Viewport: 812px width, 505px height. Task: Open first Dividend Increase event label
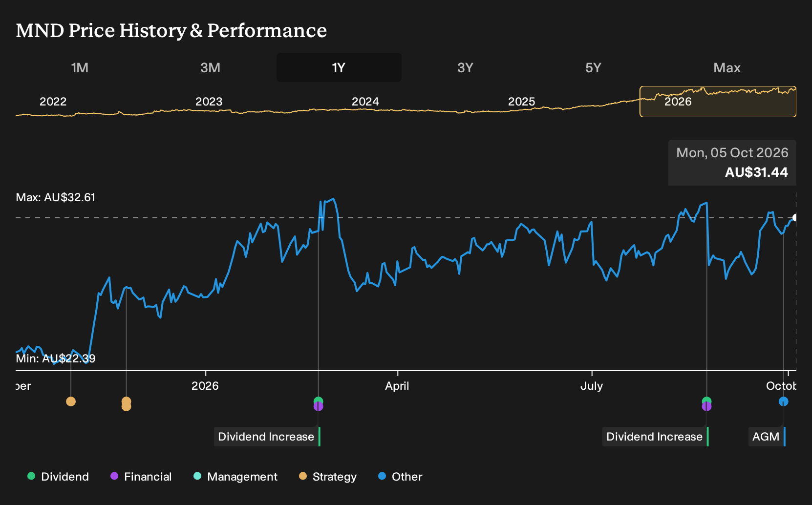267,437
